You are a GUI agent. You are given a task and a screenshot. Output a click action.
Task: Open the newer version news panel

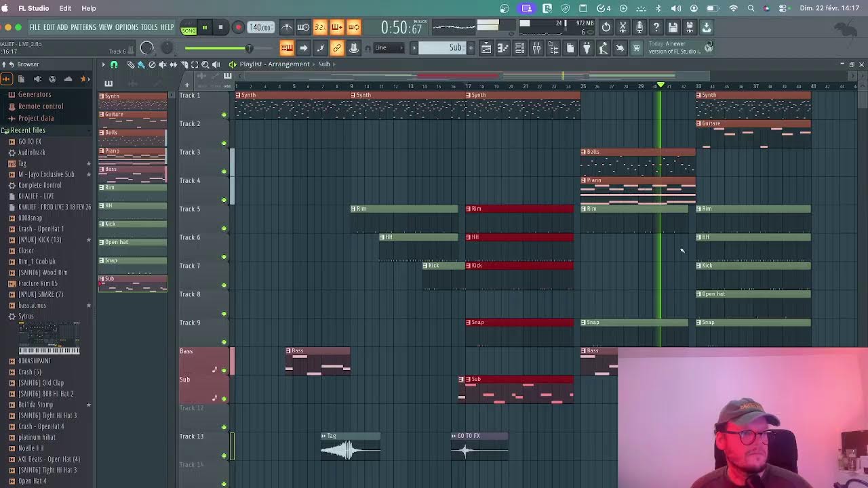tap(680, 47)
